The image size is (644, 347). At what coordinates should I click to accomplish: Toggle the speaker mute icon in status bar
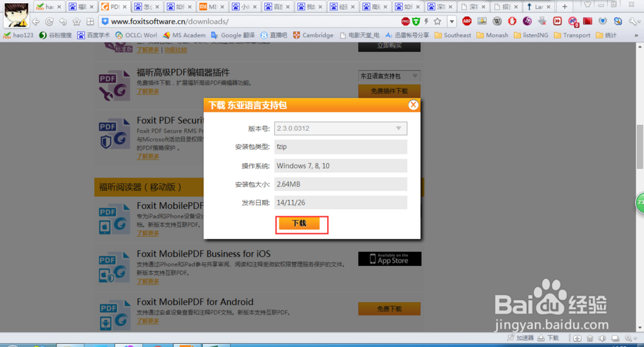pos(602,338)
